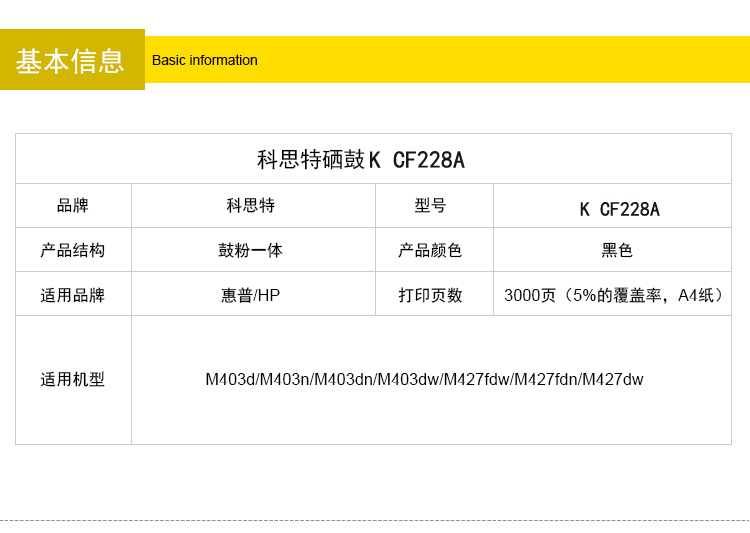Click the 产品结构 label cell

click(x=73, y=250)
